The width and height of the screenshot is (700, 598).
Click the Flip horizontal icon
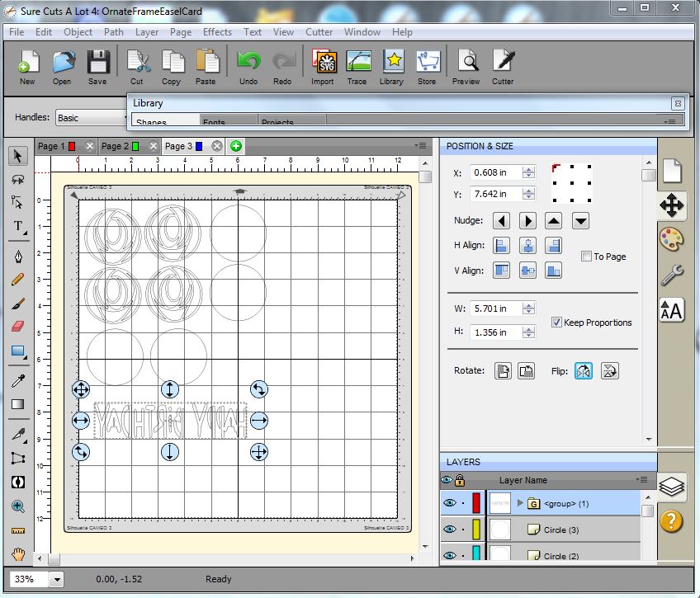point(584,371)
